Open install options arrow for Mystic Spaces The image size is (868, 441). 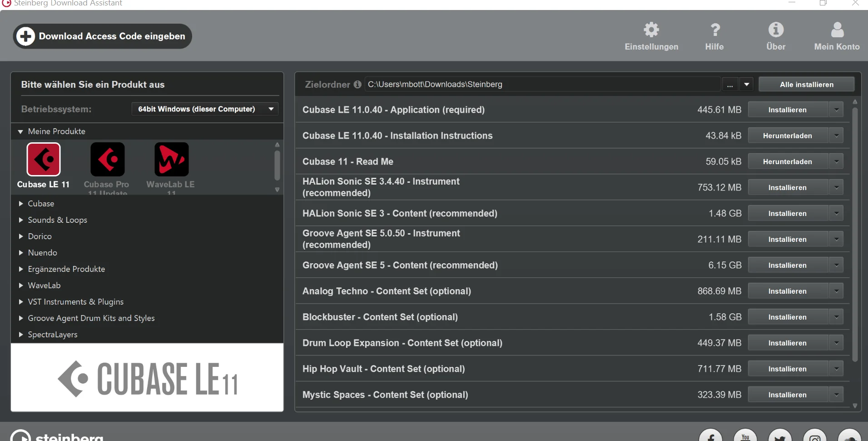[x=836, y=395]
